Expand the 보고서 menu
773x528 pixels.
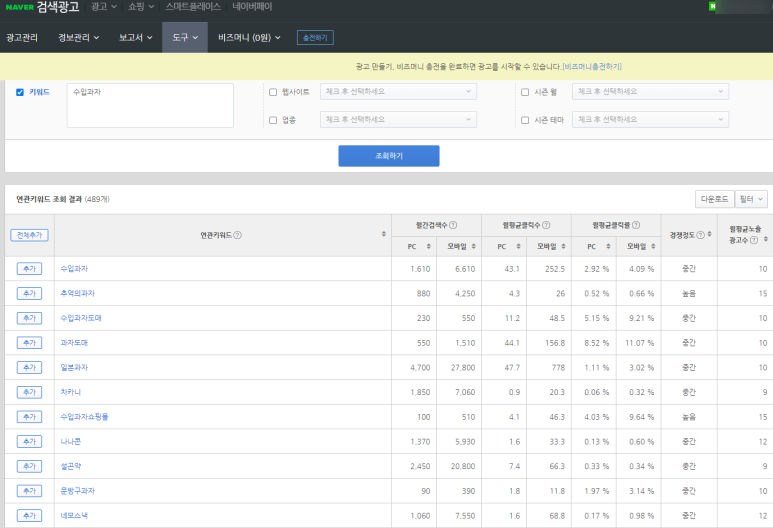[x=136, y=37]
